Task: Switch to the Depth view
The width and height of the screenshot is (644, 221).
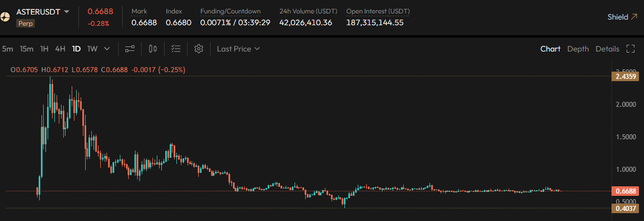Action: pos(578,49)
